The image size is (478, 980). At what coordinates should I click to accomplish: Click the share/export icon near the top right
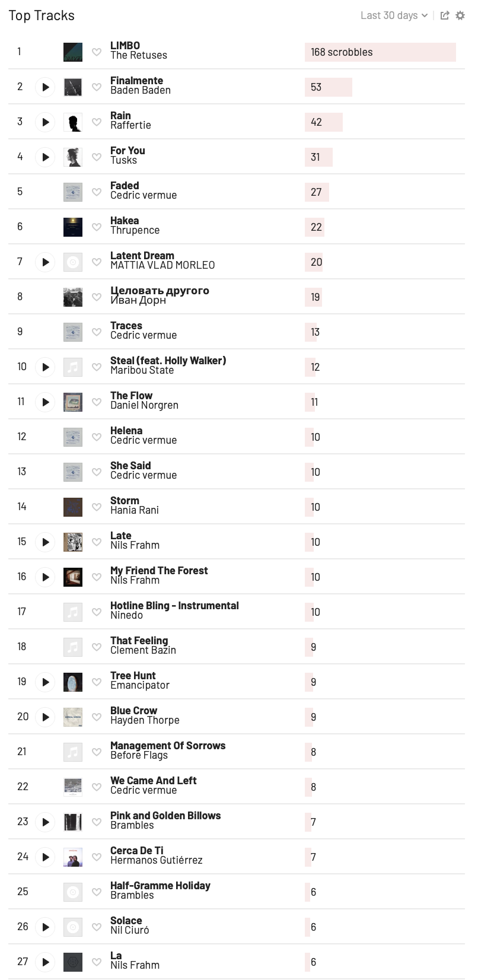click(x=445, y=15)
